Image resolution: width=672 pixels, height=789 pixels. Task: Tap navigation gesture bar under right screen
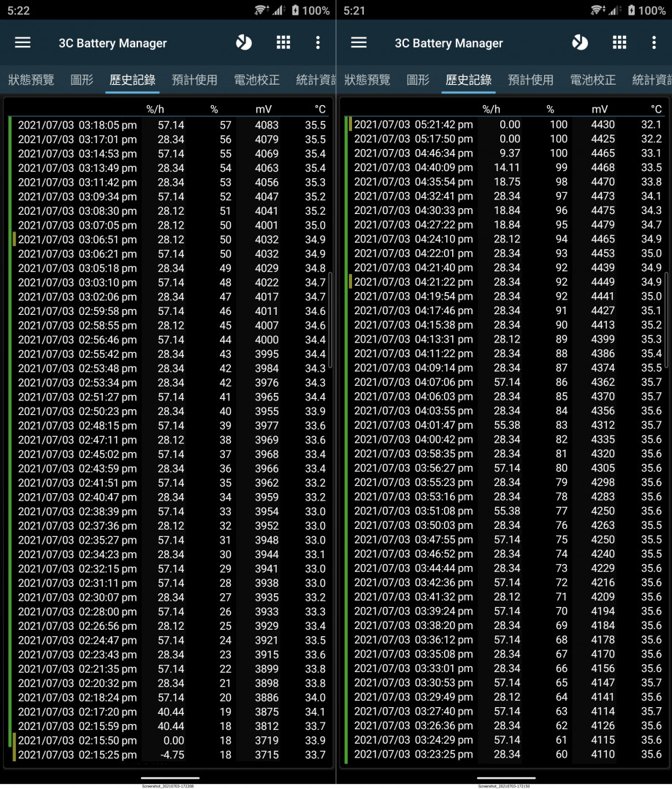click(506, 779)
